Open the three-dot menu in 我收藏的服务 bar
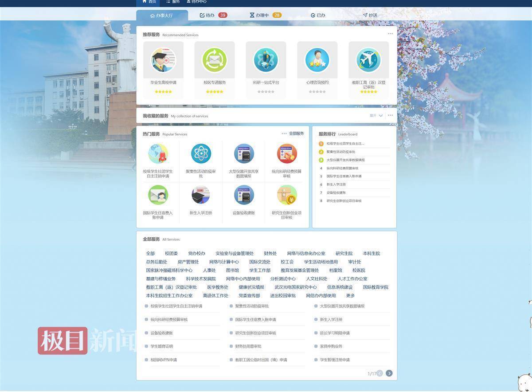This screenshot has height=392, width=532. (x=390, y=116)
